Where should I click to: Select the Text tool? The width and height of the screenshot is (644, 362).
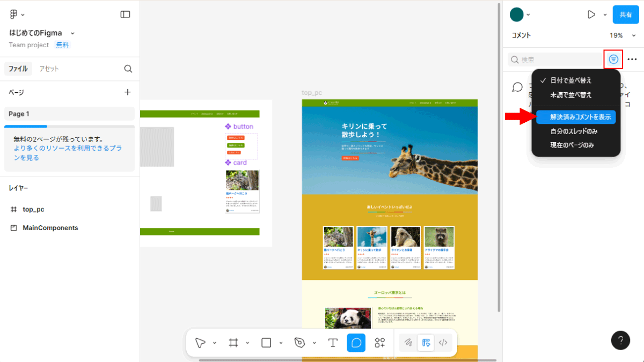(333, 343)
